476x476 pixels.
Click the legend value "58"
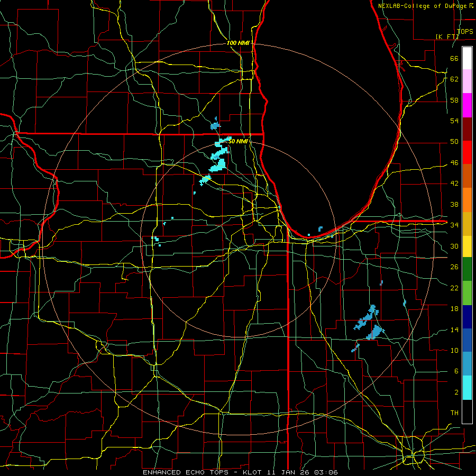(x=454, y=100)
